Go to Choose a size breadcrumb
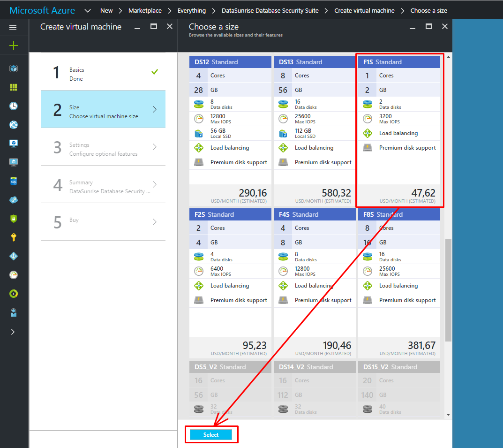 [x=428, y=11]
